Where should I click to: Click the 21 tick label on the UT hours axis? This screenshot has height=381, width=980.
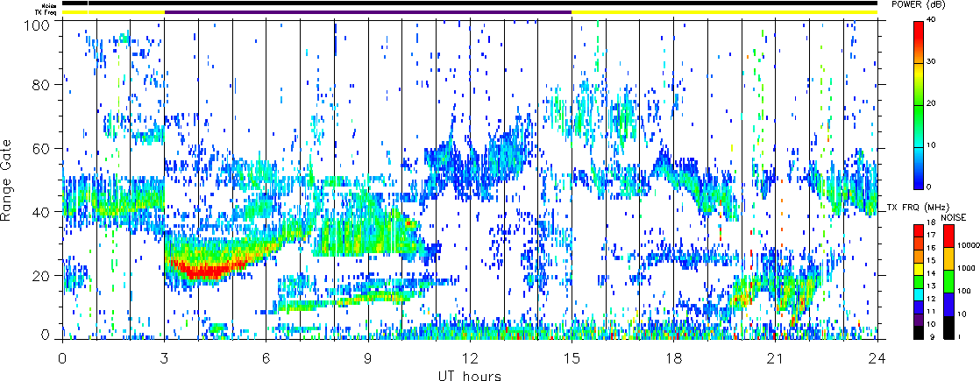[x=776, y=360]
